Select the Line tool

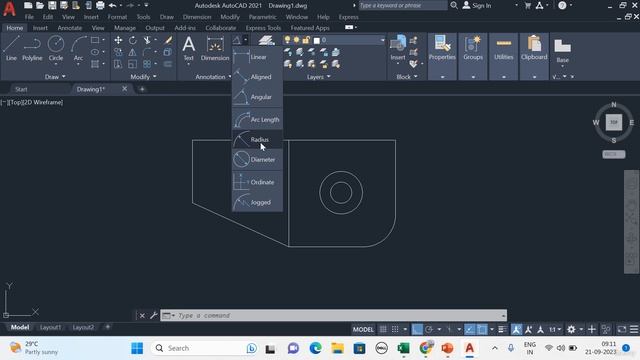[x=11, y=48]
